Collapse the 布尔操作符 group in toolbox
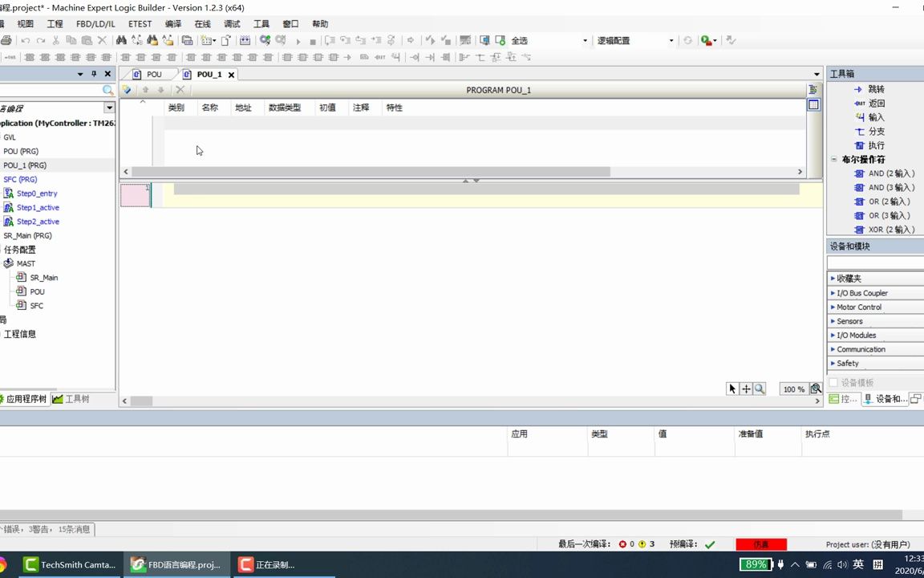 tap(833, 159)
